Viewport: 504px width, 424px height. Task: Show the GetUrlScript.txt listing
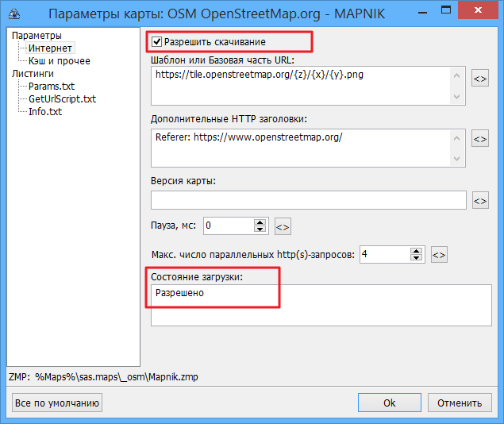(x=62, y=99)
